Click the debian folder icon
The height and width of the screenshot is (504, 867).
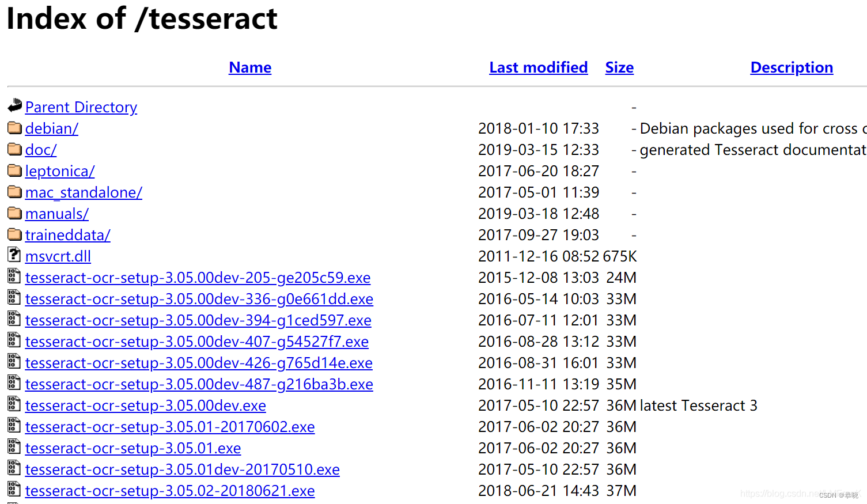pyautogui.click(x=14, y=127)
